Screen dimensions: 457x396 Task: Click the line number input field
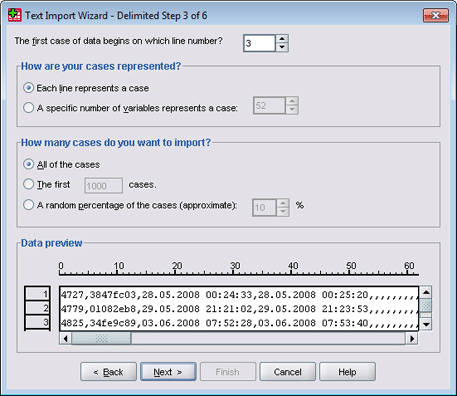260,43
